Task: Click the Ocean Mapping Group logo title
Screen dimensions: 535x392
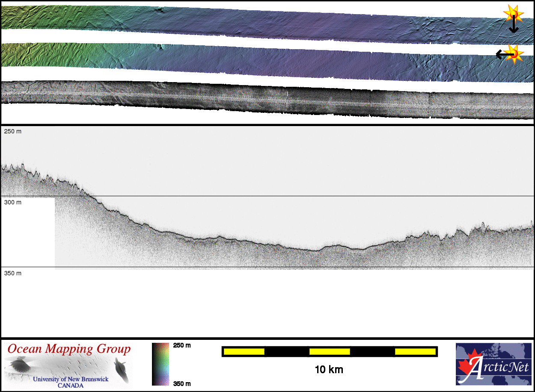Action: click(x=68, y=349)
